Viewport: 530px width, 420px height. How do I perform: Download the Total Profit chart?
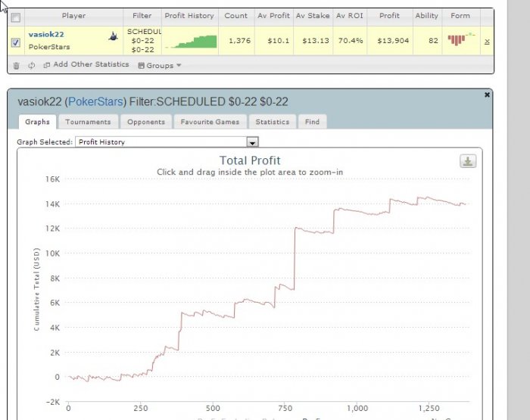pyautogui.click(x=468, y=161)
